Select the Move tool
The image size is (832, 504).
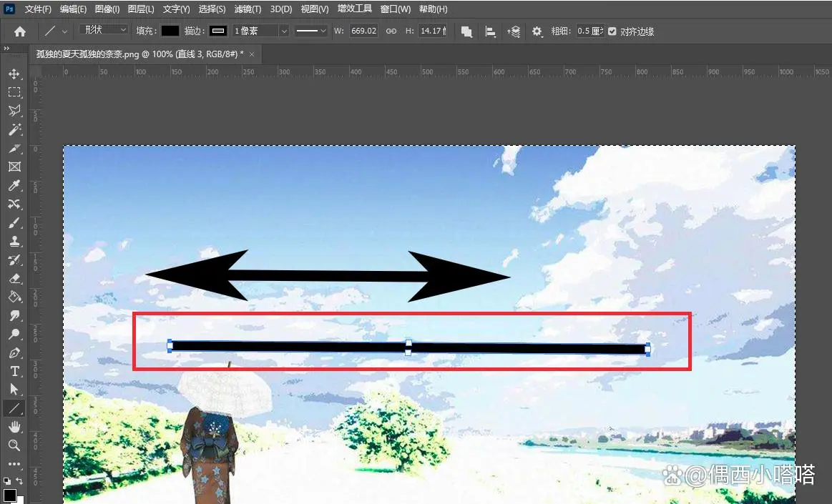click(x=14, y=74)
